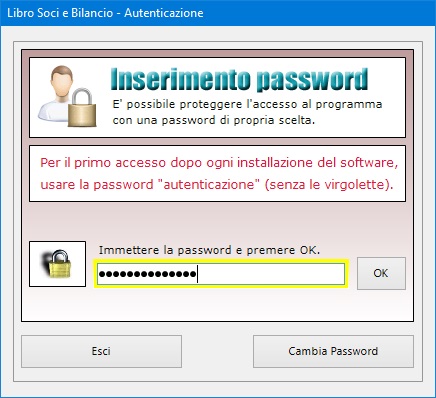Click the yellow highlight border of the password field
The image size is (436, 398).
[221, 261]
